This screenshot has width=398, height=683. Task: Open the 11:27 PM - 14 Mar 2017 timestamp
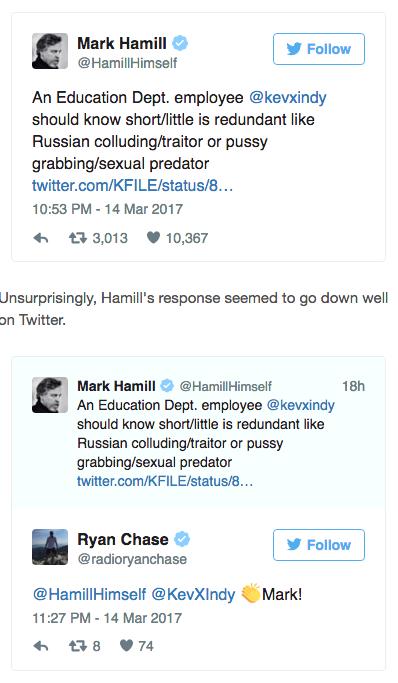107,618
